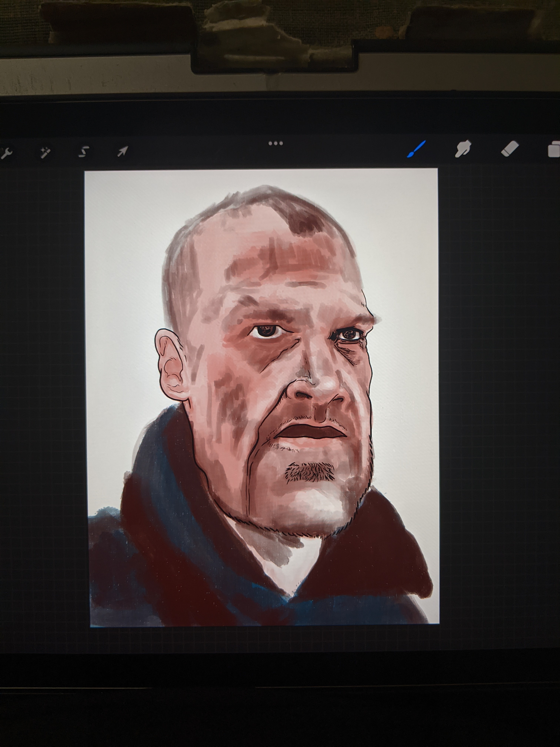Tap the three-dot multitasking menu
Screen dimensions: 560x747
coord(275,143)
